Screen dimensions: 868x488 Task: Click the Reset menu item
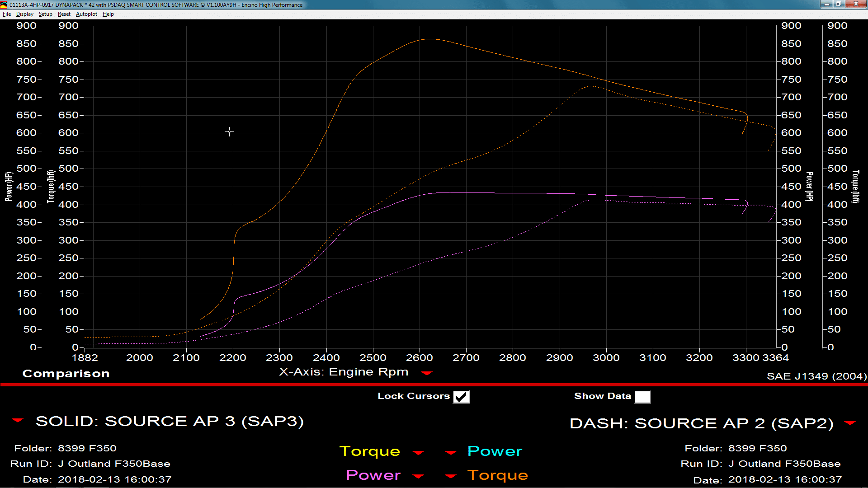pos(64,14)
